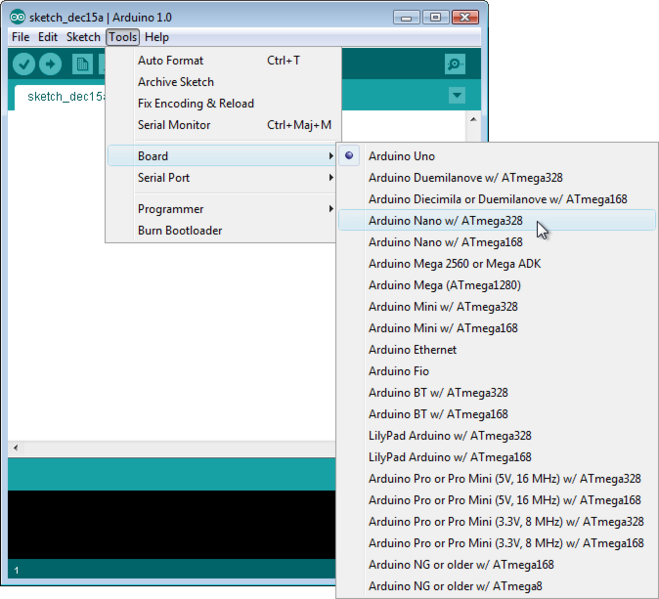Select Pro Mini 3.3V 8 MHz ATmega328
This screenshot has height=599, width=659.
pos(497,521)
